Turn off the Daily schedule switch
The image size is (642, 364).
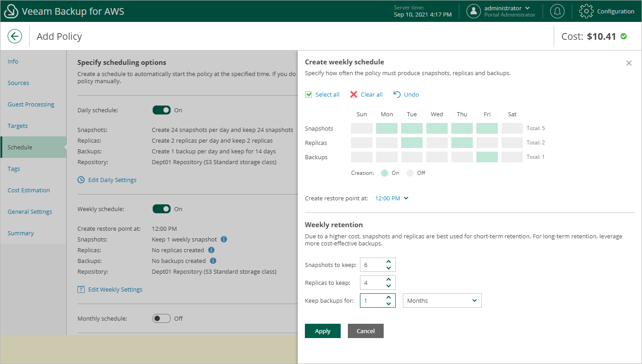[x=162, y=110]
